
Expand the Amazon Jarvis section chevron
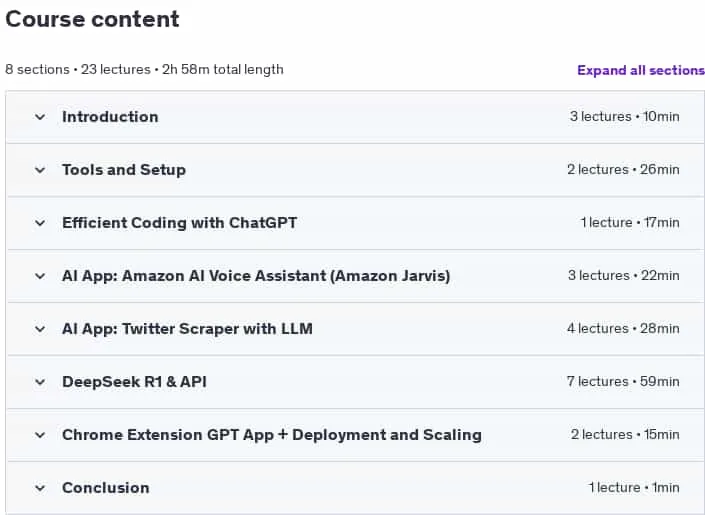pyautogui.click(x=40, y=276)
